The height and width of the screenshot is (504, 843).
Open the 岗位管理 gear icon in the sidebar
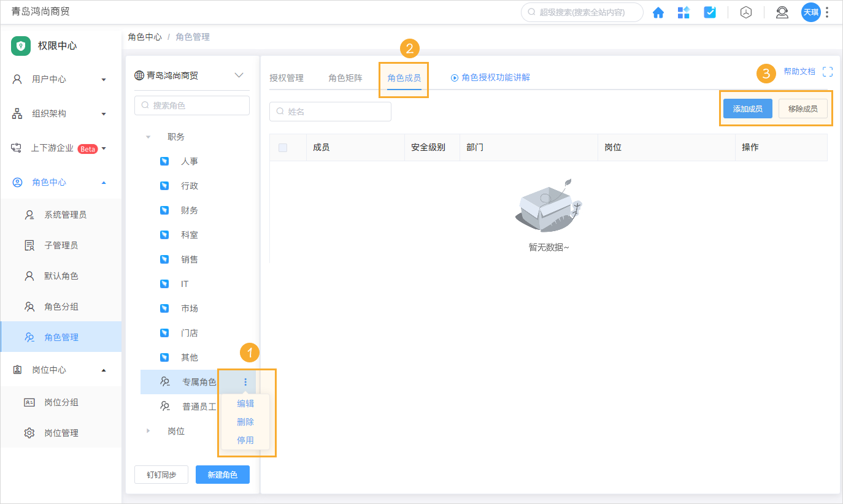[28, 432]
